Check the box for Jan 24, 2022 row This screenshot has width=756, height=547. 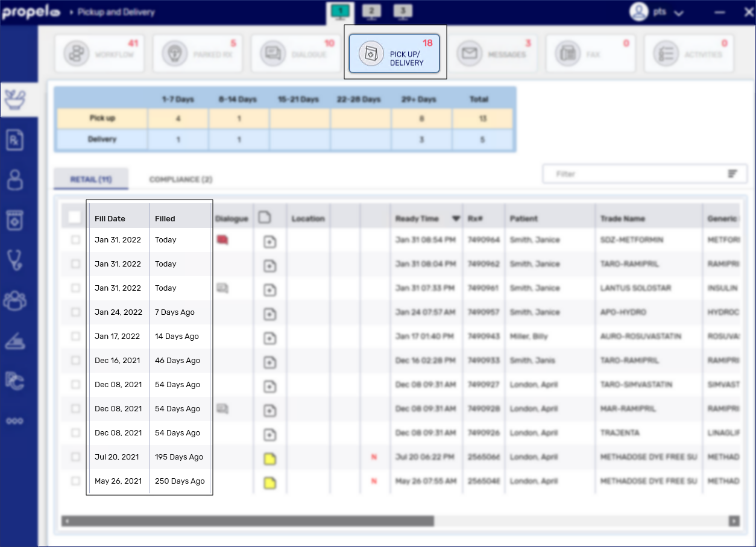coord(75,312)
